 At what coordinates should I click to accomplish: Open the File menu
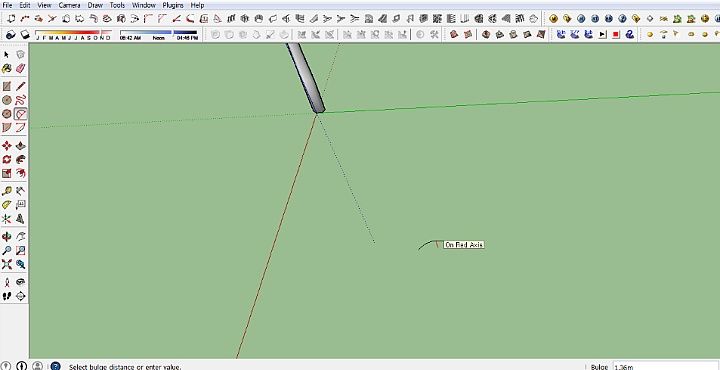[7, 5]
